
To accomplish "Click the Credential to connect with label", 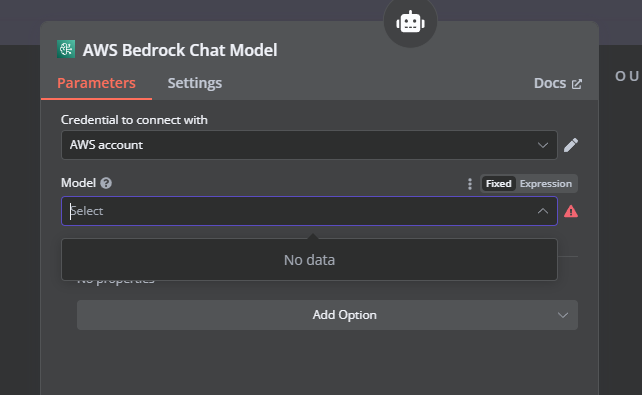I will [x=134, y=120].
